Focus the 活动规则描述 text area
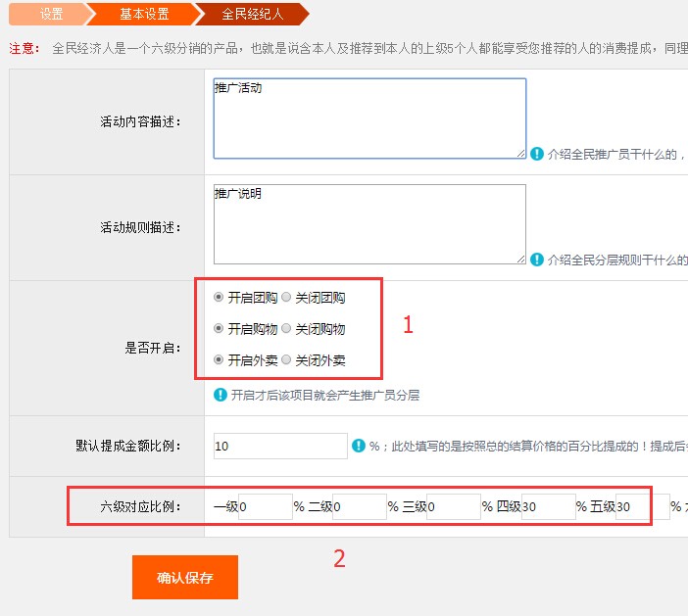This screenshot has height=616, width=688. coord(369,223)
